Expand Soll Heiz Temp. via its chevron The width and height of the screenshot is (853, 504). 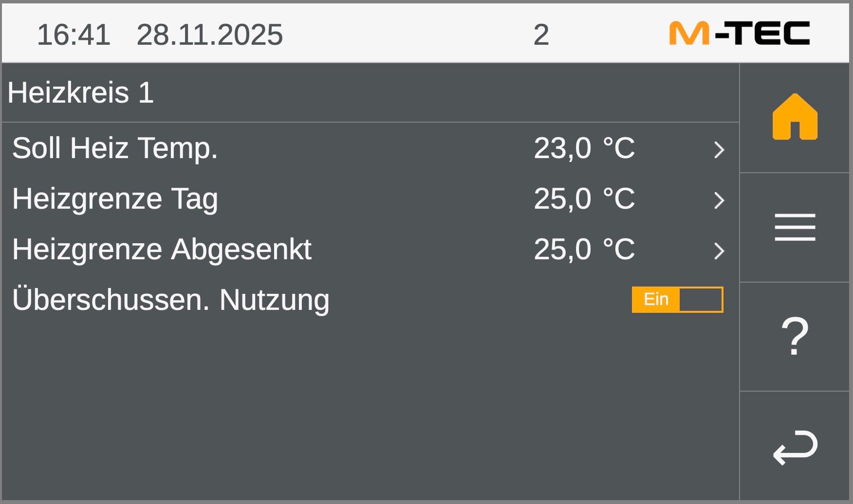(x=719, y=149)
